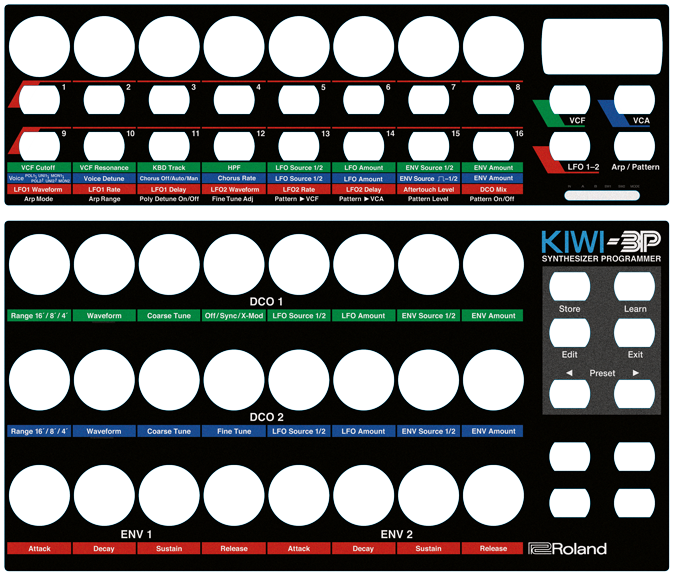The image size is (675, 577).
Task: Click the red LFO1 Waveform label
Action: tap(39, 189)
